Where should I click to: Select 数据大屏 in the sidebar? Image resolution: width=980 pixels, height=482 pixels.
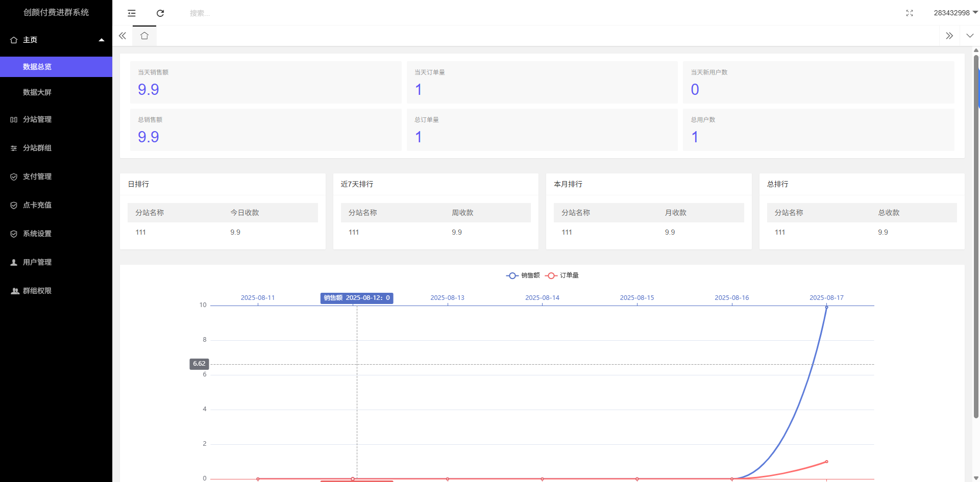(x=37, y=92)
